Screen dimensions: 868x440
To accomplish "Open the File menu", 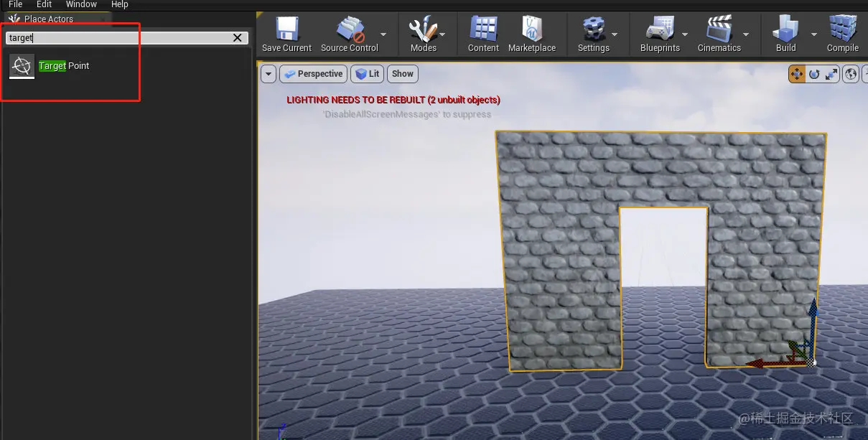I will (15, 4).
